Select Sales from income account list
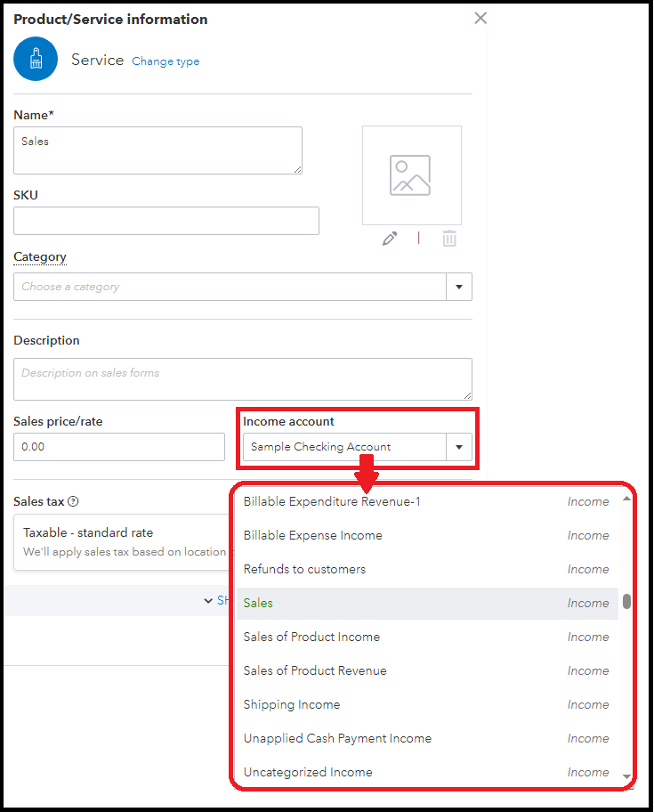Screen dimensions: 654x812 tap(258, 603)
